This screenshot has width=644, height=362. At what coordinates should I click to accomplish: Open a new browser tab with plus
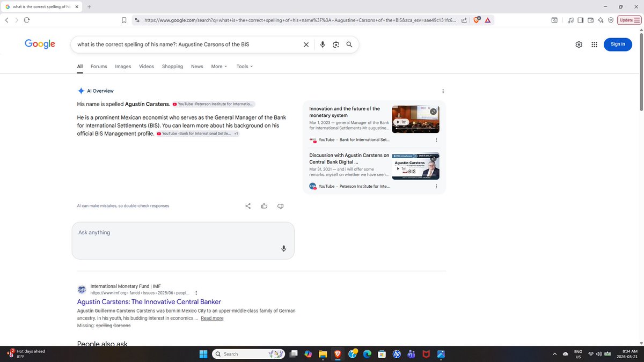pyautogui.click(x=89, y=6)
